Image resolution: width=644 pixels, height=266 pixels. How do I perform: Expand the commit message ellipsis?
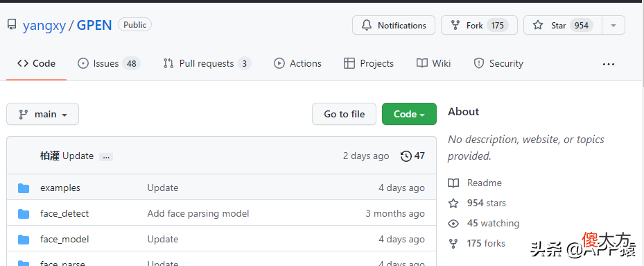click(x=106, y=157)
